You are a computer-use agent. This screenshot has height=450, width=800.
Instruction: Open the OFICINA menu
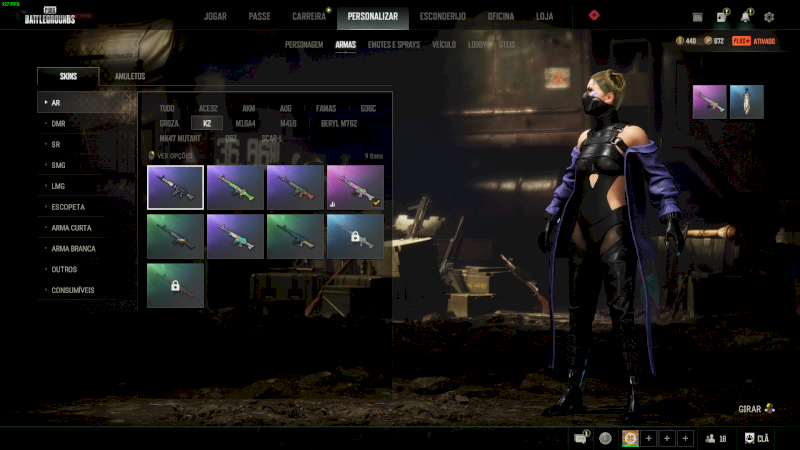[501, 16]
